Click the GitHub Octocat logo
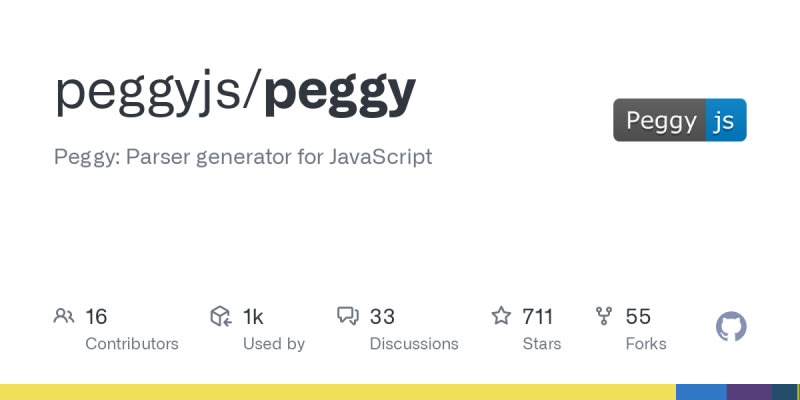This screenshot has width=800, height=400. (731, 327)
